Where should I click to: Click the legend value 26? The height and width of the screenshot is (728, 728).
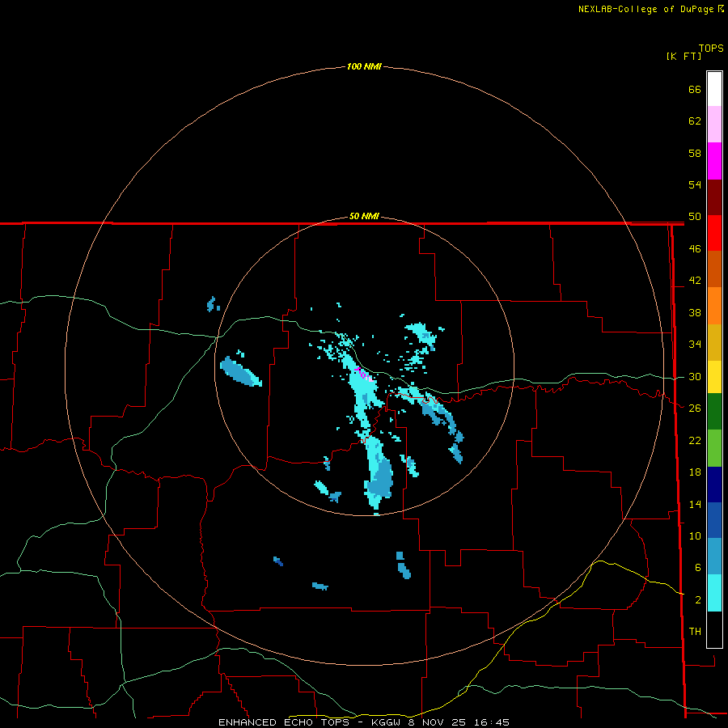(x=695, y=408)
